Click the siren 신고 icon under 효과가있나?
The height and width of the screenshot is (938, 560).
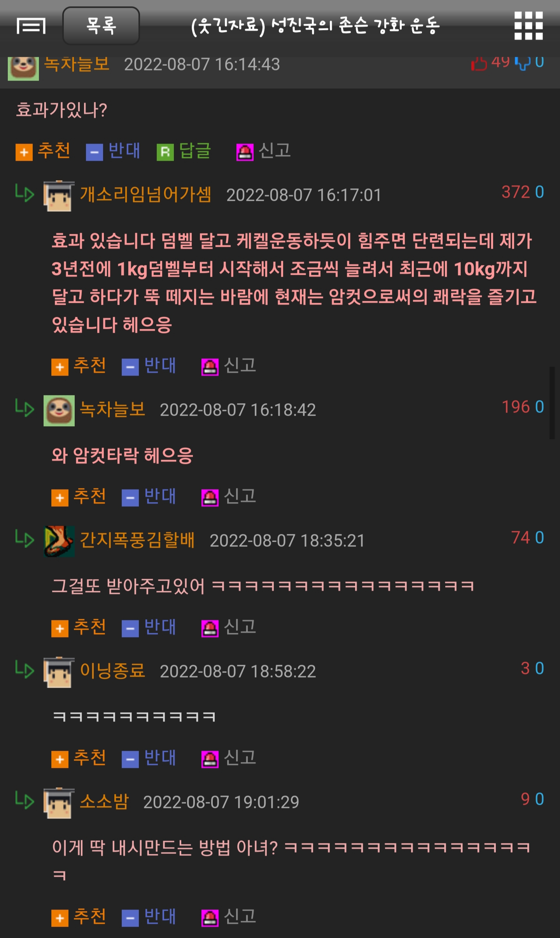pyautogui.click(x=245, y=152)
